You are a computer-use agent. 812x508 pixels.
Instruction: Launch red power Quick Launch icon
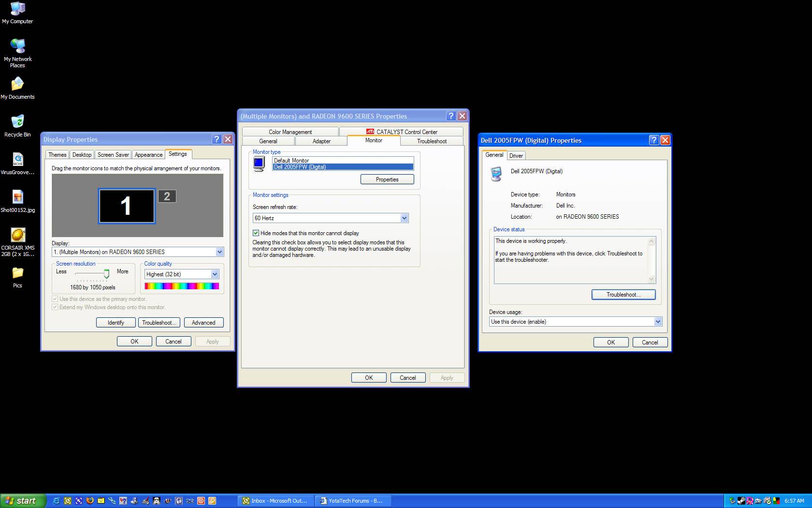click(201, 501)
